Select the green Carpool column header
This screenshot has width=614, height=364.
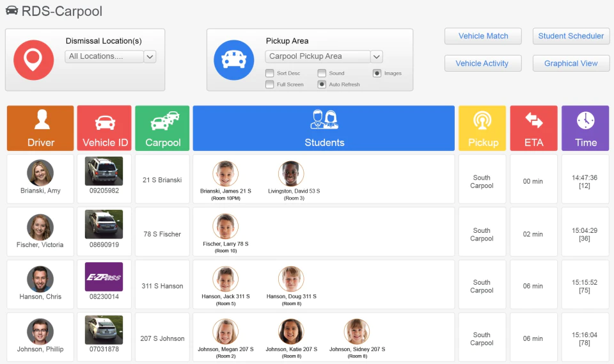coord(162,128)
